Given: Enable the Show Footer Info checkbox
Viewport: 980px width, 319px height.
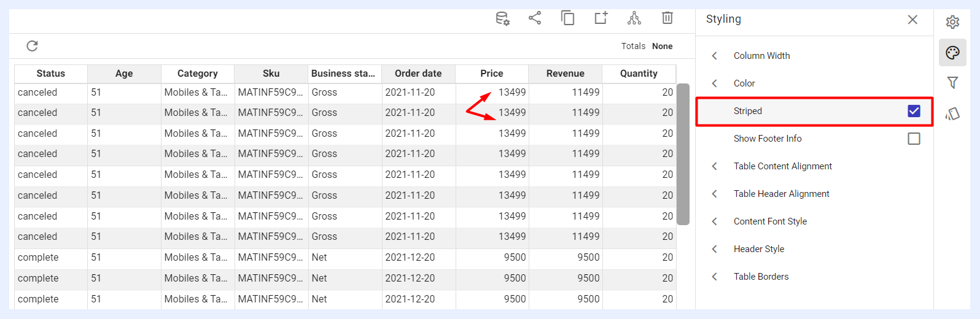Looking at the screenshot, I should [x=914, y=139].
